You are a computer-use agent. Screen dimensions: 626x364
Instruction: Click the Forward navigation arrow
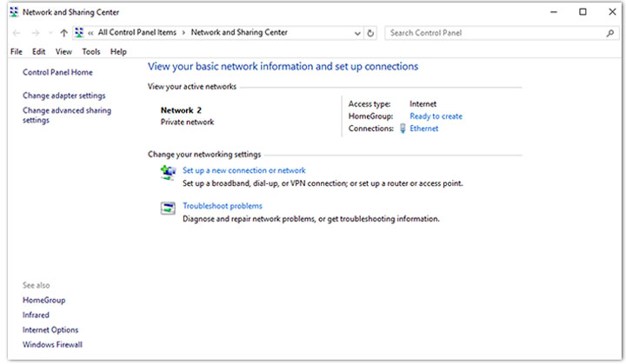[x=35, y=33]
